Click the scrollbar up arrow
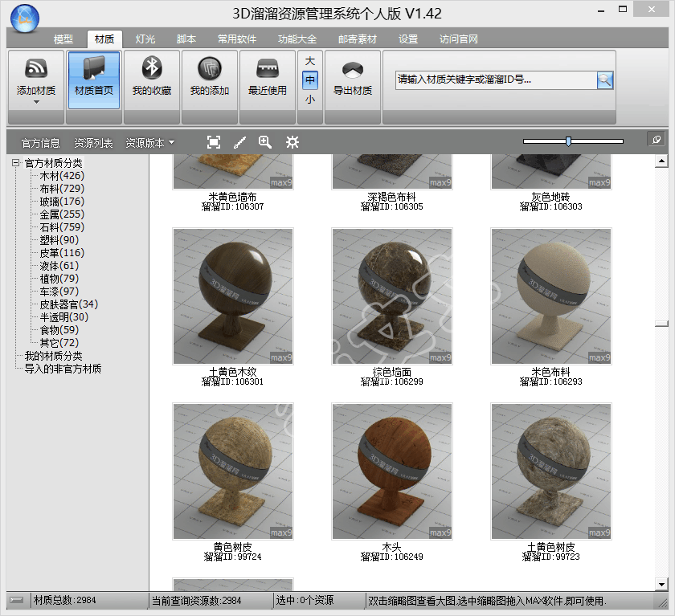This screenshot has width=675, height=616. 661,161
